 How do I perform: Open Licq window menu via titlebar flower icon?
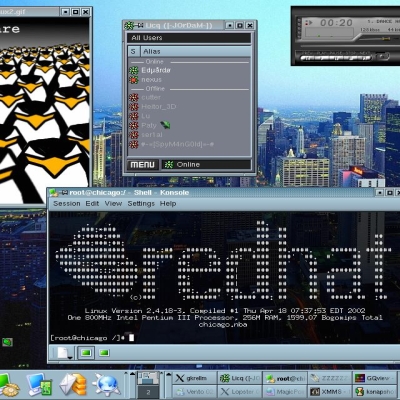[x=129, y=25]
